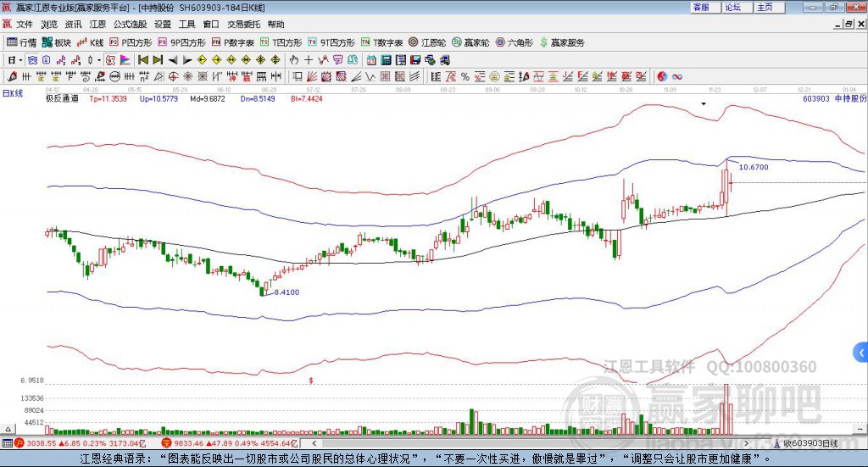868x467 pixels.
Task: Switch to the K线 candlestick chart
Action: click(x=90, y=42)
